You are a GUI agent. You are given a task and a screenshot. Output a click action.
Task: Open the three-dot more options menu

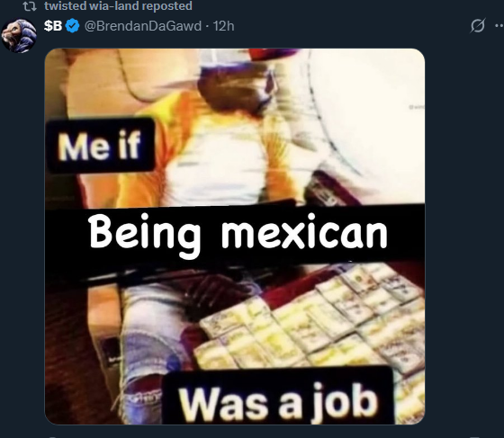coord(499,26)
